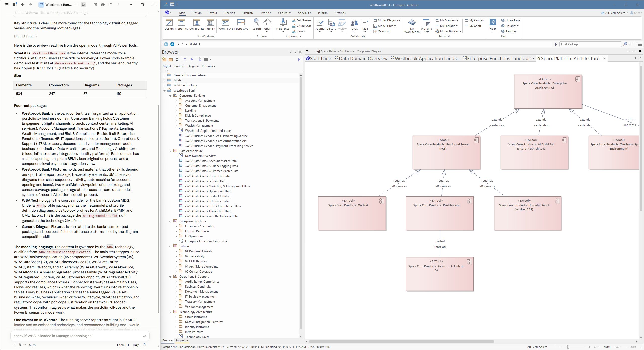Select the Prolaborate component on diagram
The image size is (644, 350).
[440, 213]
